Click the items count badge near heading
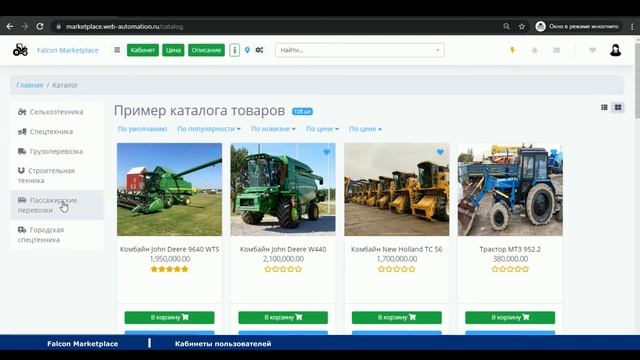 (x=302, y=111)
